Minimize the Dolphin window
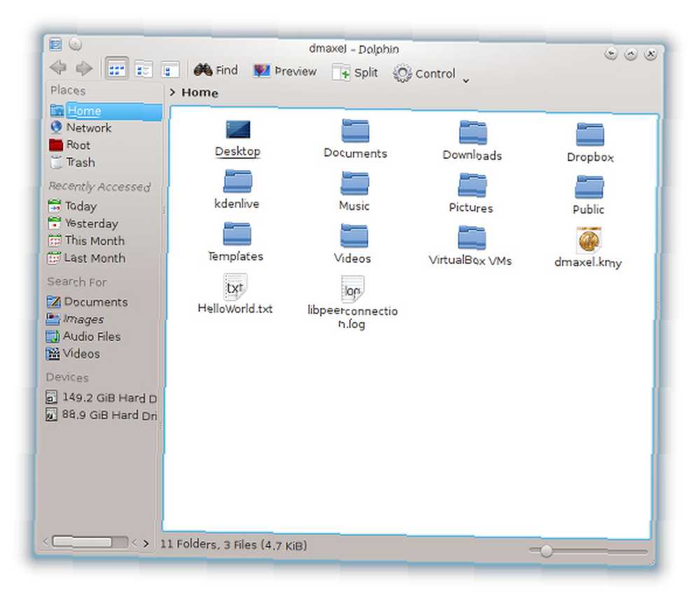700x601 pixels. [x=610, y=54]
